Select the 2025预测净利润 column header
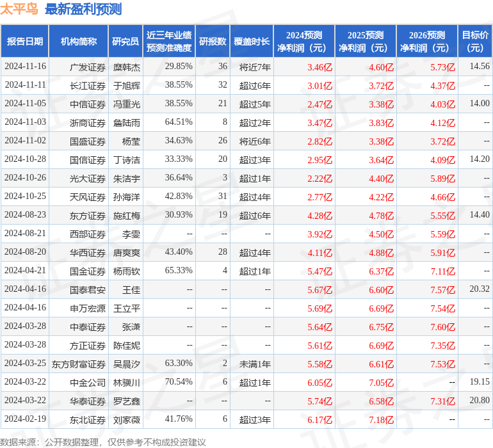Image resolution: width=493 pixels, height=448 pixels. 366,42
